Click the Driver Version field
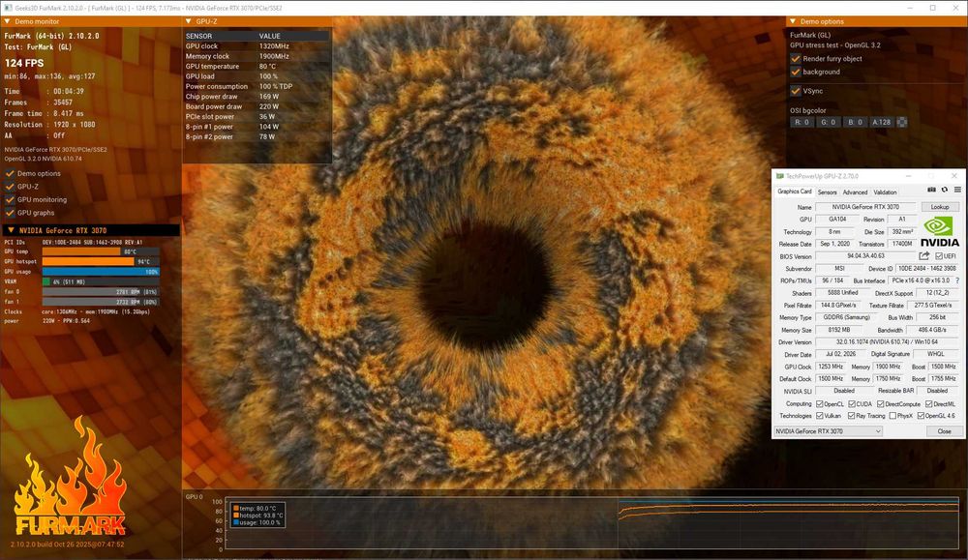Image resolution: width=968 pixels, height=560 pixels. [x=887, y=341]
